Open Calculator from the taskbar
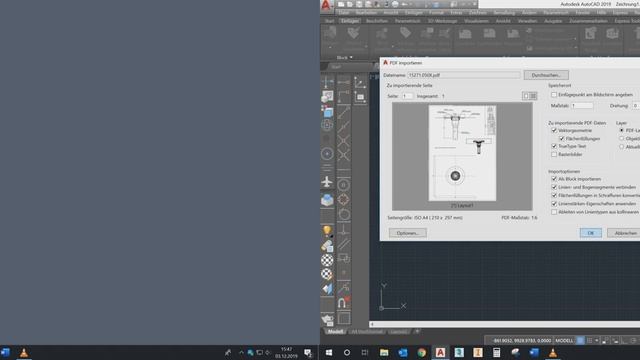 click(496, 352)
